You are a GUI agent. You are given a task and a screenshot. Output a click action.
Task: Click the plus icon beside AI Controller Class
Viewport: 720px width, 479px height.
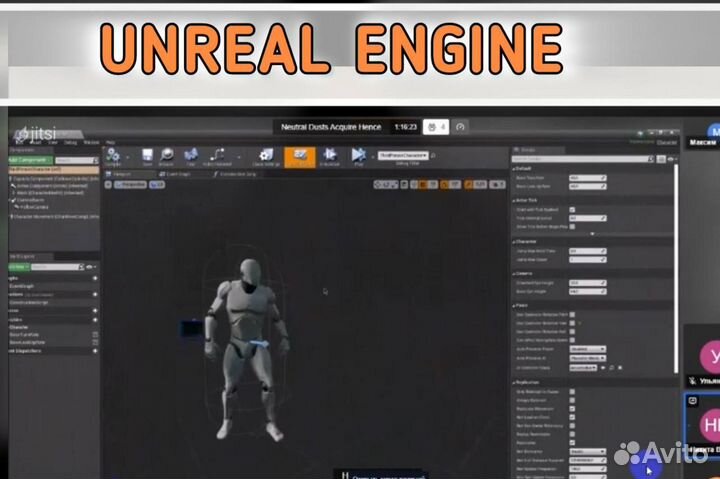click(x=620, y=368)
